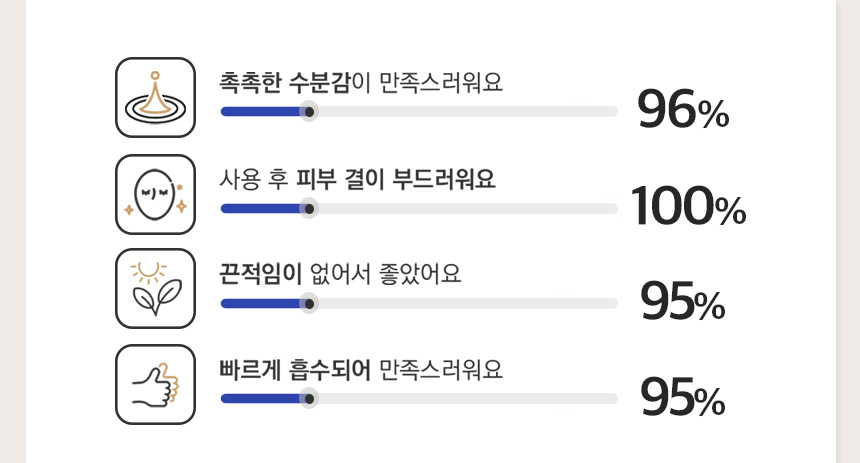Click the gray unfilled track of stickiness bar
Screen dimensions: 860x463
point(468,304)
